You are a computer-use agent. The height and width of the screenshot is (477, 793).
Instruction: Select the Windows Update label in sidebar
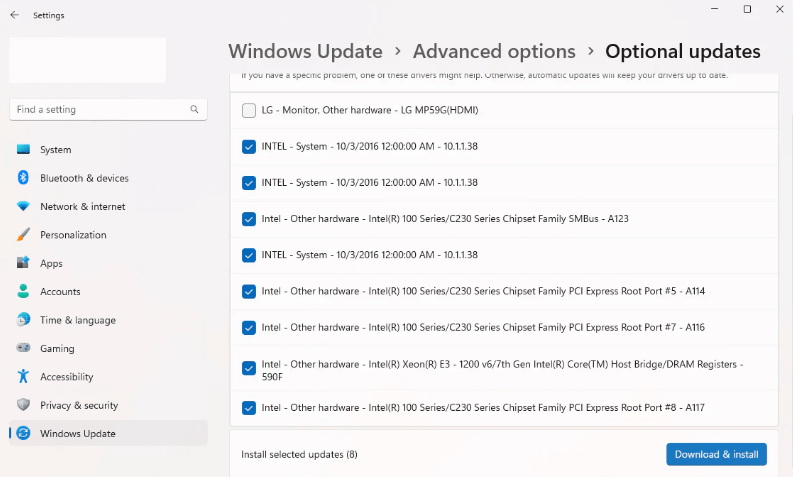(78, 433)
